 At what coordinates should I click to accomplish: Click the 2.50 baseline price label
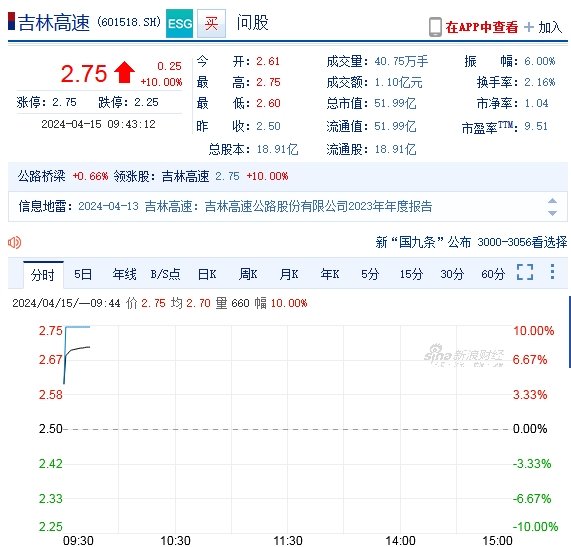click(51, 429)
